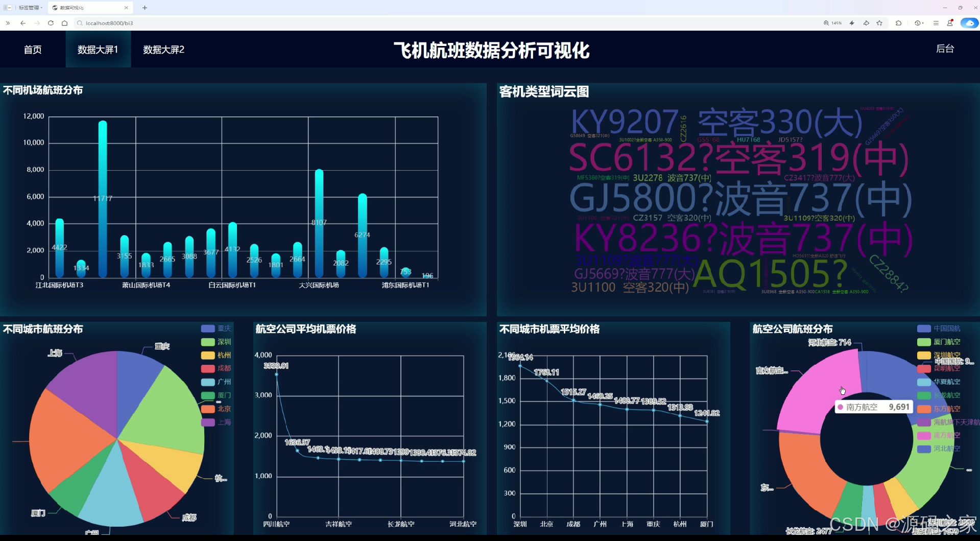Click the 航空公司平均机票价格 chart title
Screen dimensions: 980x541
(x=306, y=329)
